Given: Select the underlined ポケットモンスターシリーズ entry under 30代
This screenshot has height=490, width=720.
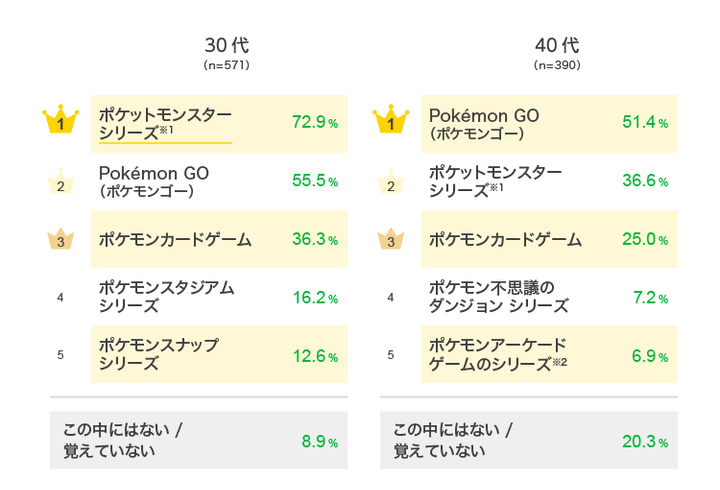Looking at the screenshot, I should point(165,124).
